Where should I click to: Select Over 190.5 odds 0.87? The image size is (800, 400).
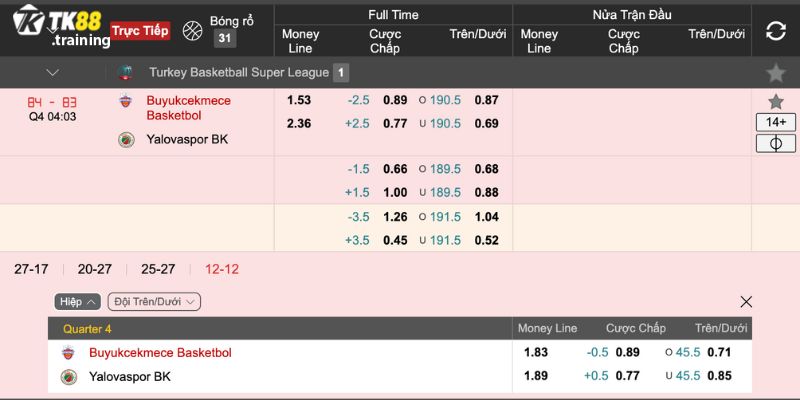coord(486,100)
